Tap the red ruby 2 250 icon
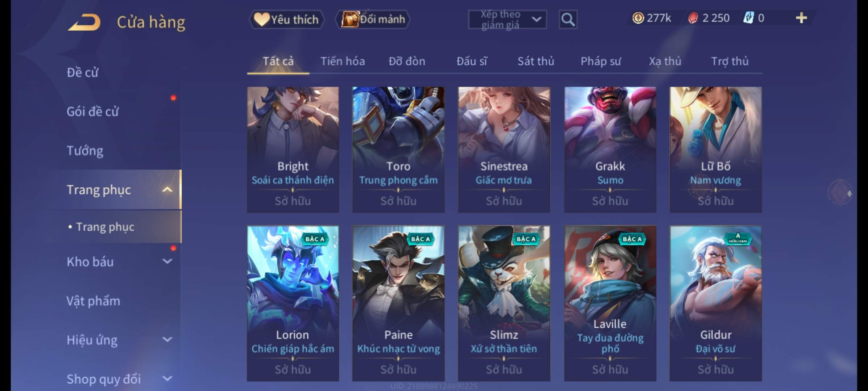 coord(693,18)
